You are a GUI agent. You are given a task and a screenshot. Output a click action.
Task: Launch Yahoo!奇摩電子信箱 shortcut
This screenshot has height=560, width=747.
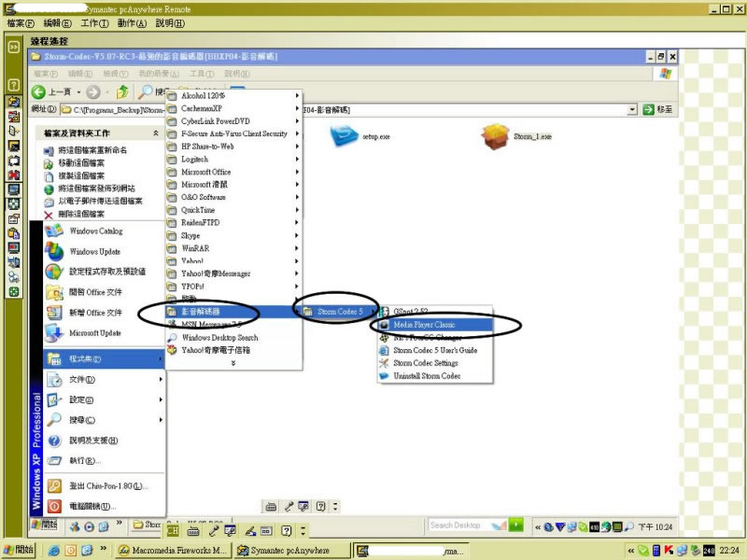tap(234, 350)
